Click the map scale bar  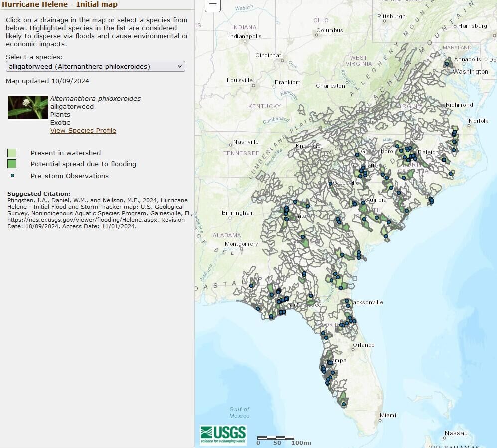click(x=277, y=436)
